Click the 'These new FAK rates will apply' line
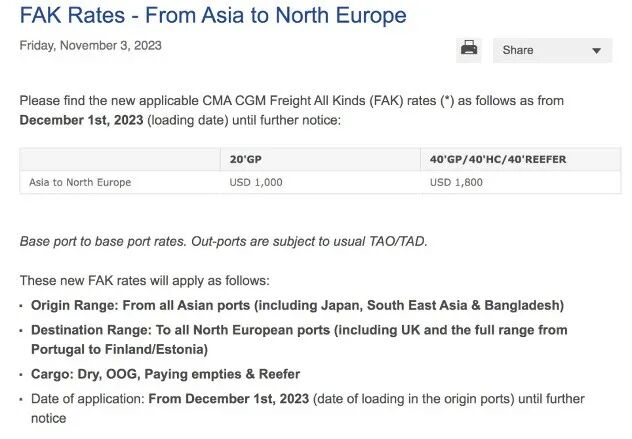 144,281
